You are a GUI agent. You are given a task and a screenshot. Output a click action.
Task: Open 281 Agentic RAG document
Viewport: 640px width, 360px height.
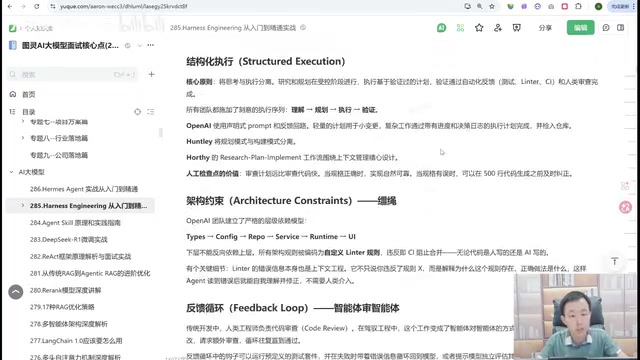(90, 273)
